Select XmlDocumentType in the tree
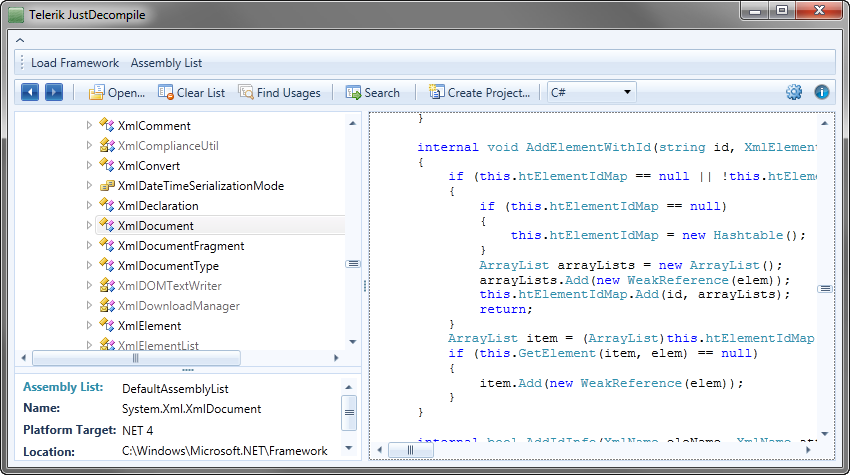The width and height of the screenshot is (850, 475). [168, 266]
